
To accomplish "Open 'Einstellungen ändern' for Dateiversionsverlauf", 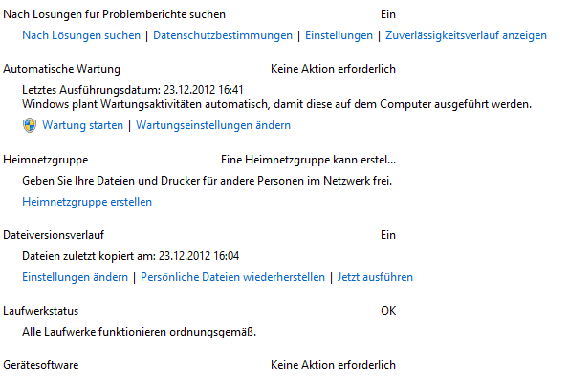I will 76,277.
